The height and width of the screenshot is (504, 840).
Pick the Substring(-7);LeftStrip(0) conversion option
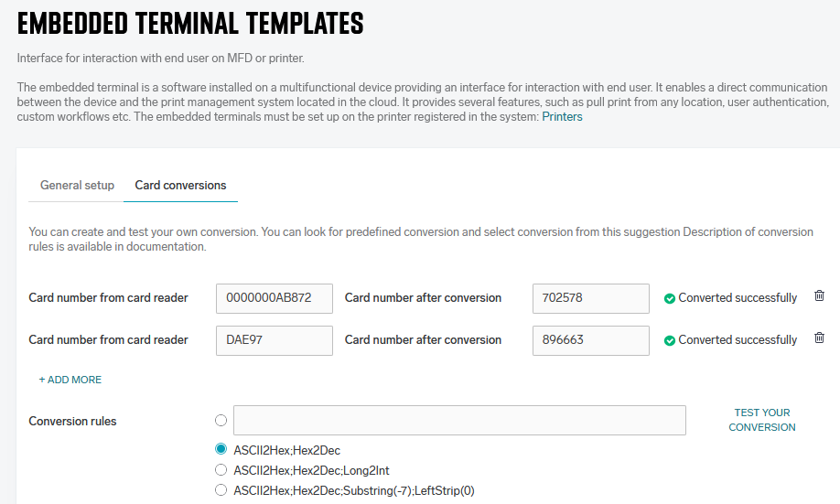(221, 490)
